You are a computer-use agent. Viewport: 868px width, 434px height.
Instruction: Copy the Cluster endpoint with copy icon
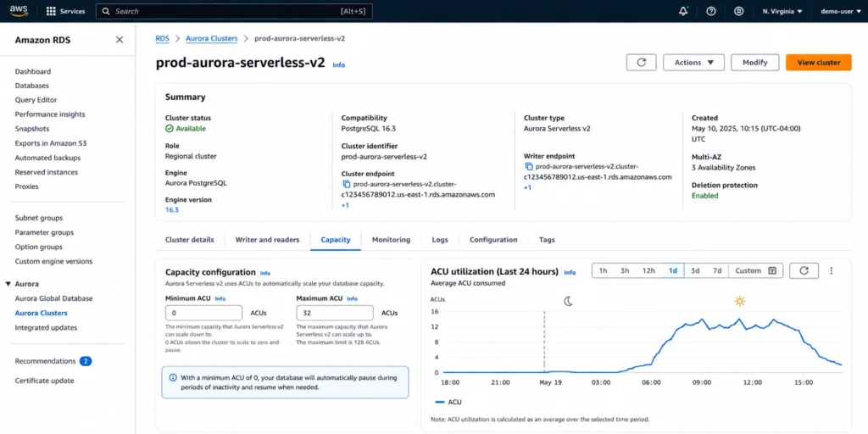[x=347, y=184]
